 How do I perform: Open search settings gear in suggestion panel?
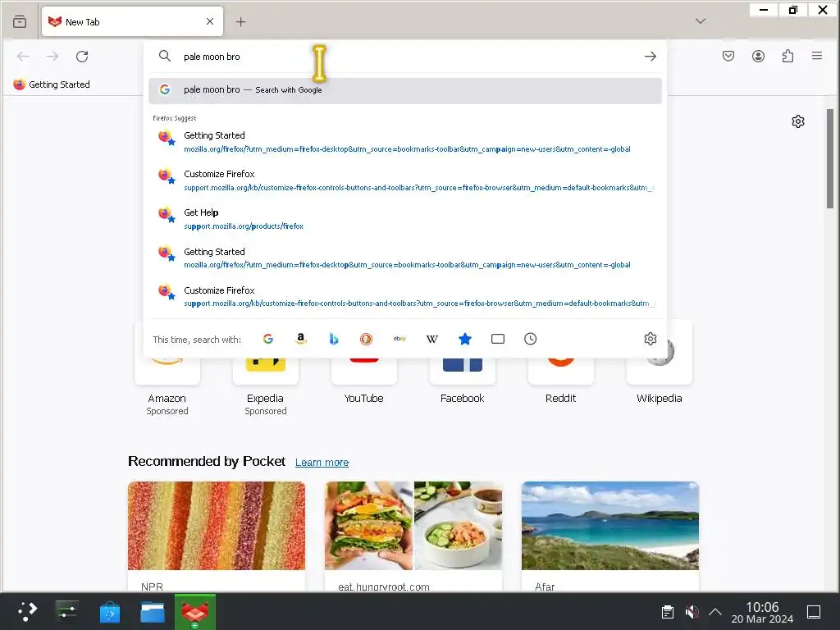point(651,339)
